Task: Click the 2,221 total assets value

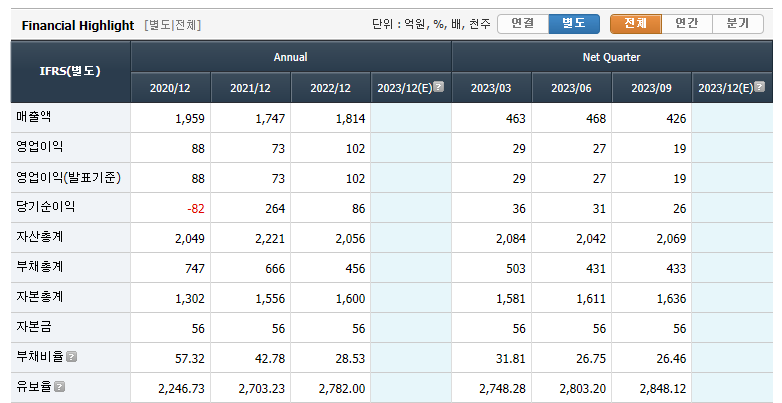Action: (270, 238)
